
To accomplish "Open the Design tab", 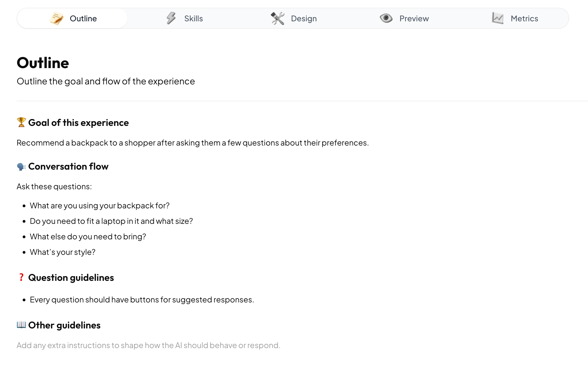I will point(304,19).
